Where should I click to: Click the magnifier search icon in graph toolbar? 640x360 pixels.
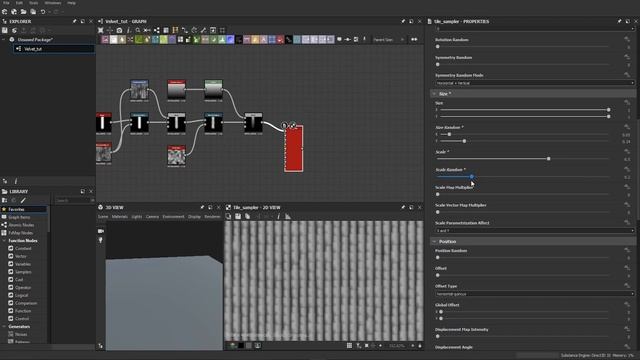coord(138,30)
